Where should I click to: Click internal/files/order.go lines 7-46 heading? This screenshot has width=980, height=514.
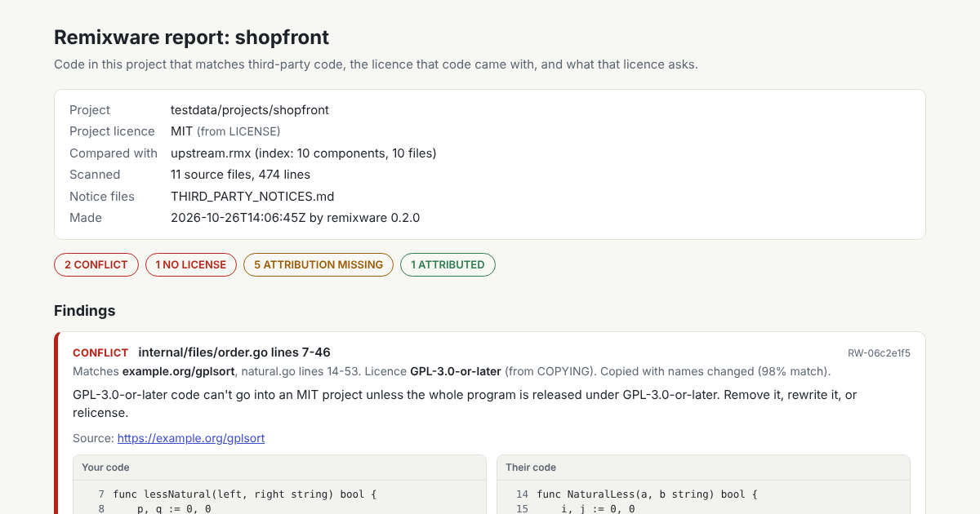coord(234,352)
